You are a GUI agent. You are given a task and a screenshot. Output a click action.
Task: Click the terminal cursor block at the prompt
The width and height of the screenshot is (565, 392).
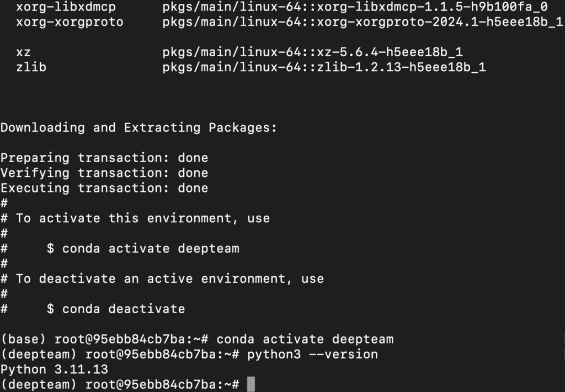(251, 384)
